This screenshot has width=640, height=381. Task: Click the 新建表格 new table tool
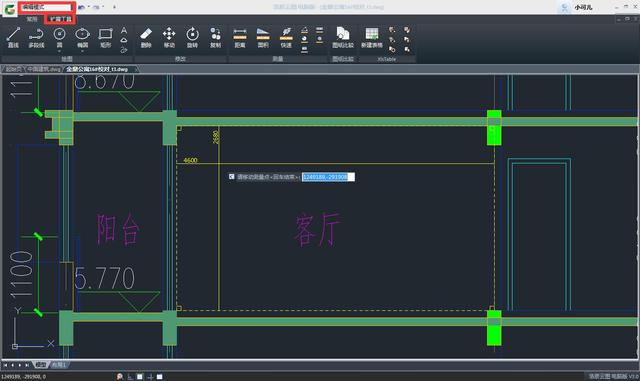(371, 37)
